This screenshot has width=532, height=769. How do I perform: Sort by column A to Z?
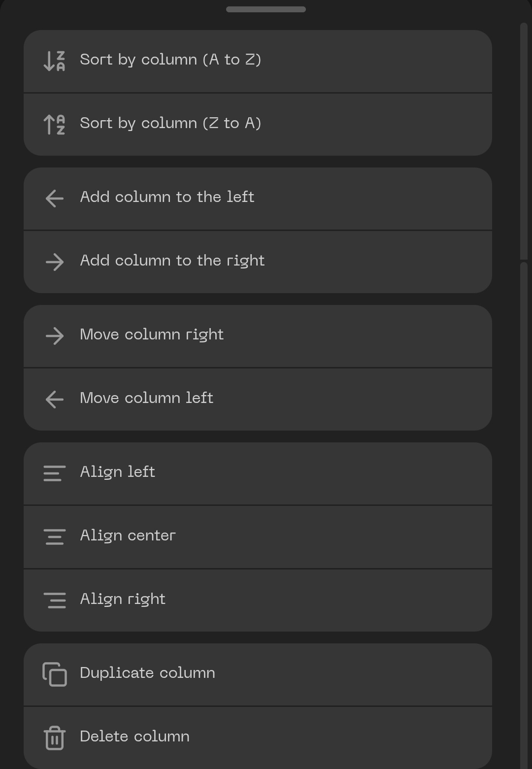(170, 60)
